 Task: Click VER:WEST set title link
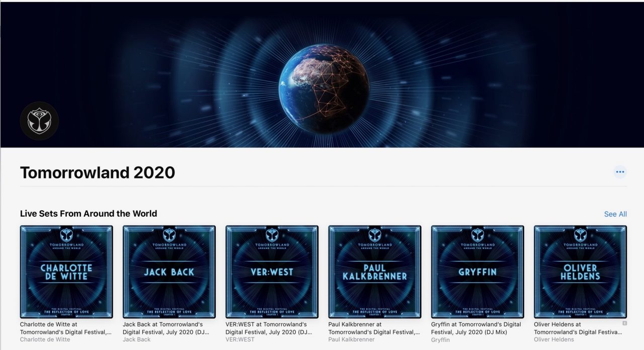tap(269, 328)
